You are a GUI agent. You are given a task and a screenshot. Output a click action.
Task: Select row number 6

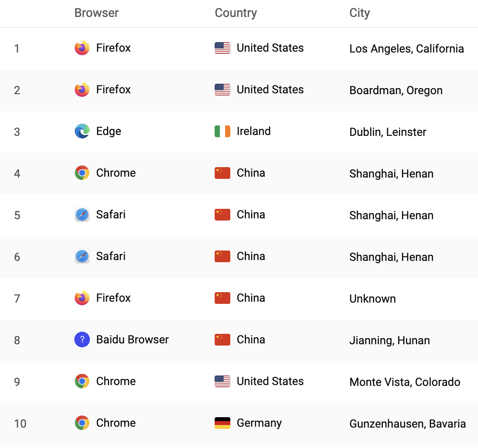17,257
